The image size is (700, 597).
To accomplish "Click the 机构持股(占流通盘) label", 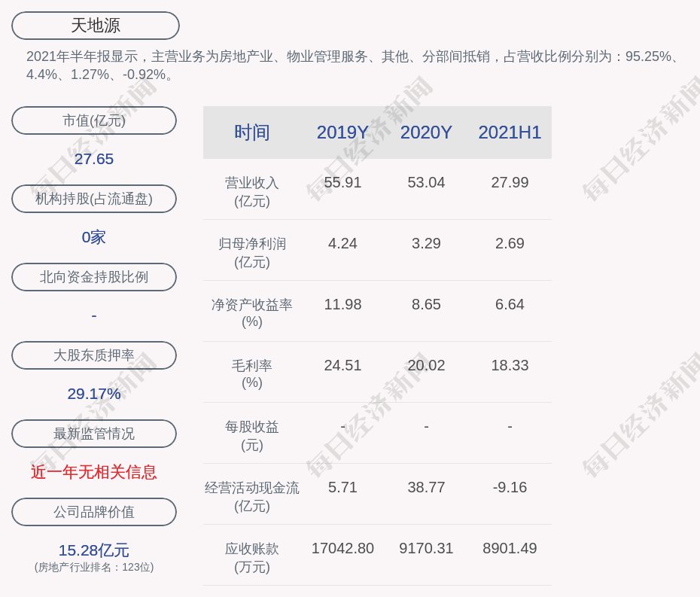I will [x=94, y=199].
